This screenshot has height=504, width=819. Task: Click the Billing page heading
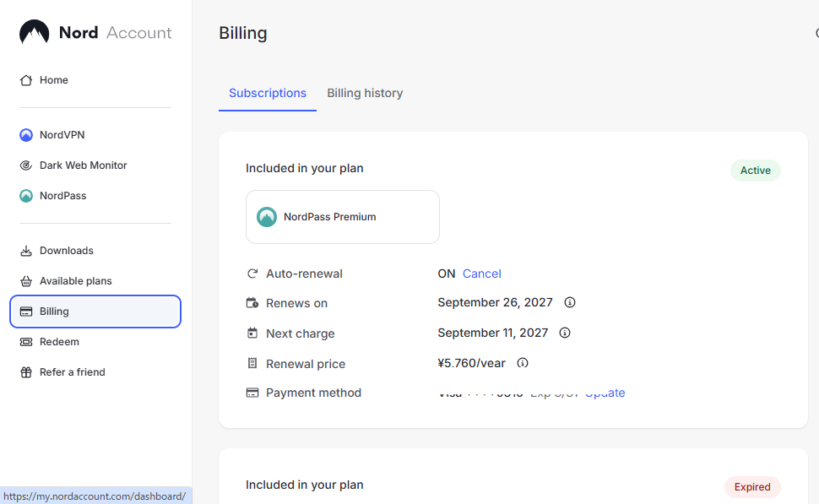point(243,33)
